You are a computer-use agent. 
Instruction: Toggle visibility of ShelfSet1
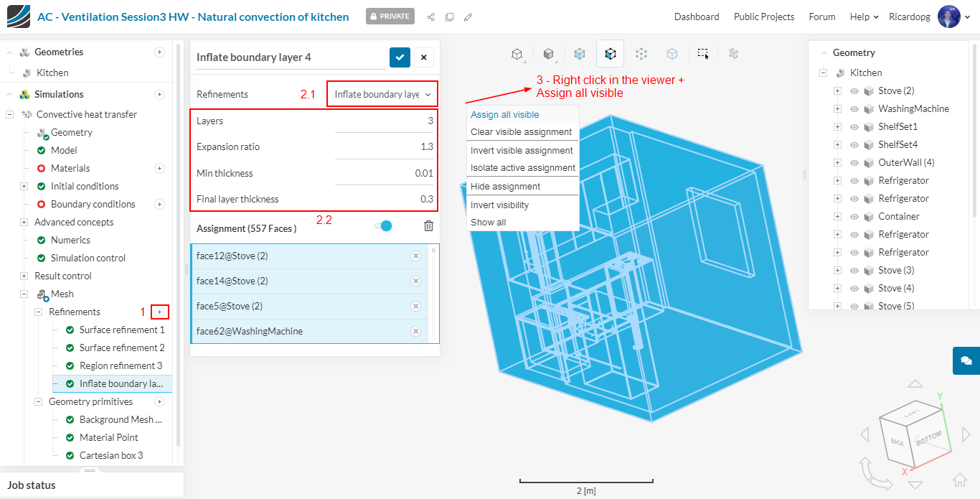coord(854,127)
